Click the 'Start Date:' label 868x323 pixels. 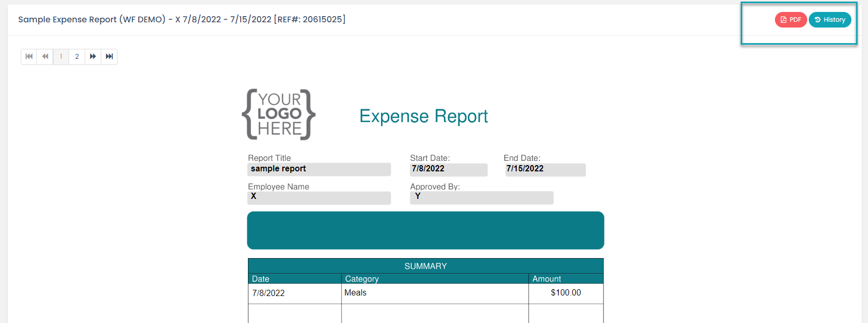point(430,158)
